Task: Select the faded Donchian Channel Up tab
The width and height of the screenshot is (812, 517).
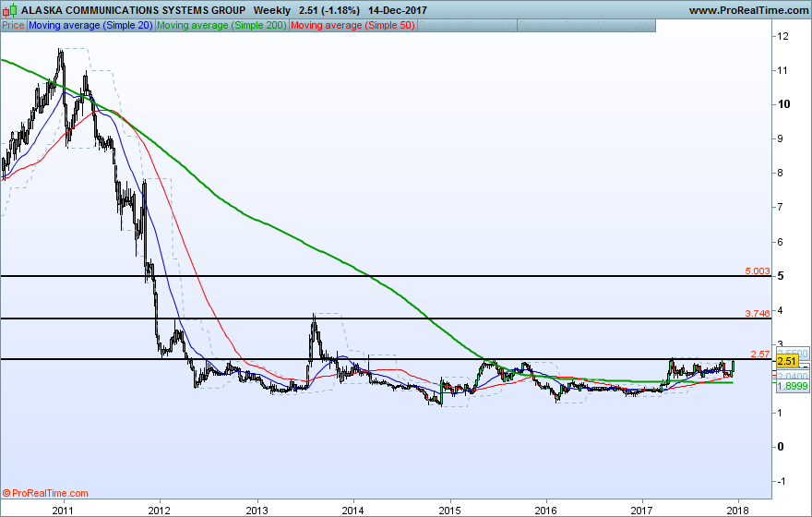Action: pyautogui.click(x=467, y=25)
